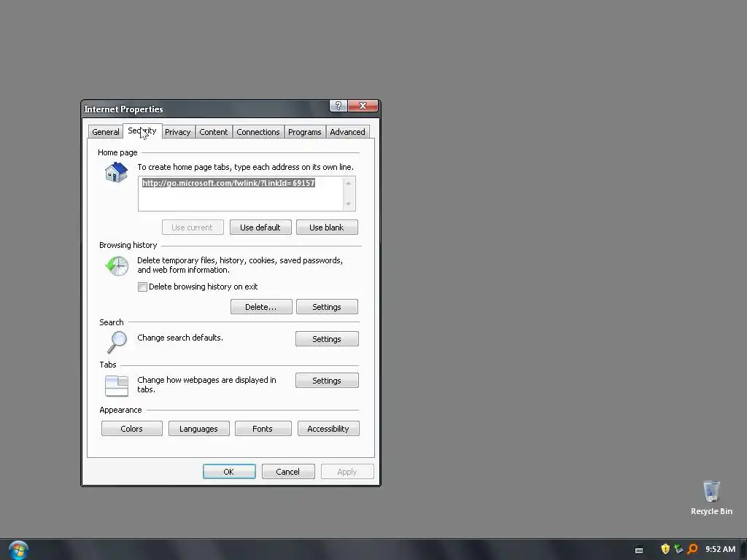This screenshot has width=747, height=560.
Task: Switch to the Security tab
Action: tap(142, 131)
